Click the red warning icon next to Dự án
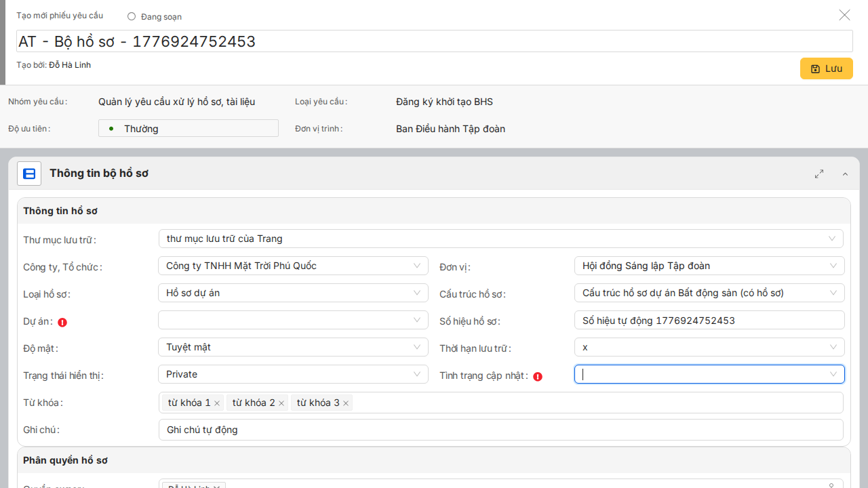868x488 pixels. 62,323
